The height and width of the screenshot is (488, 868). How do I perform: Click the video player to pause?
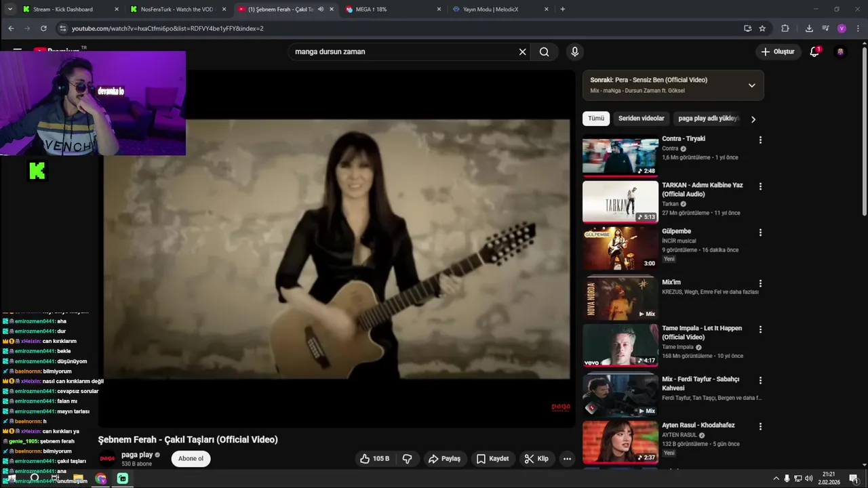tap(337, 249)
